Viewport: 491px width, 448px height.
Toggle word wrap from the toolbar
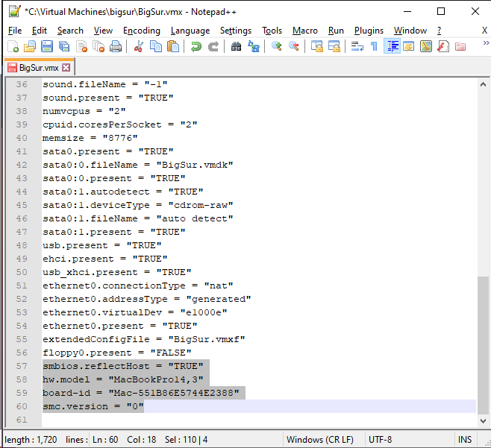357,47
